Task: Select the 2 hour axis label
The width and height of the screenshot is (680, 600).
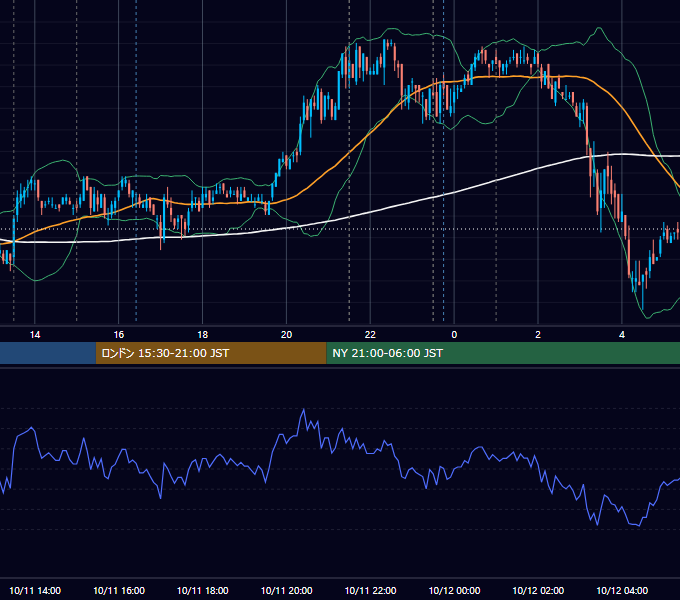Action: click(538, 335)
